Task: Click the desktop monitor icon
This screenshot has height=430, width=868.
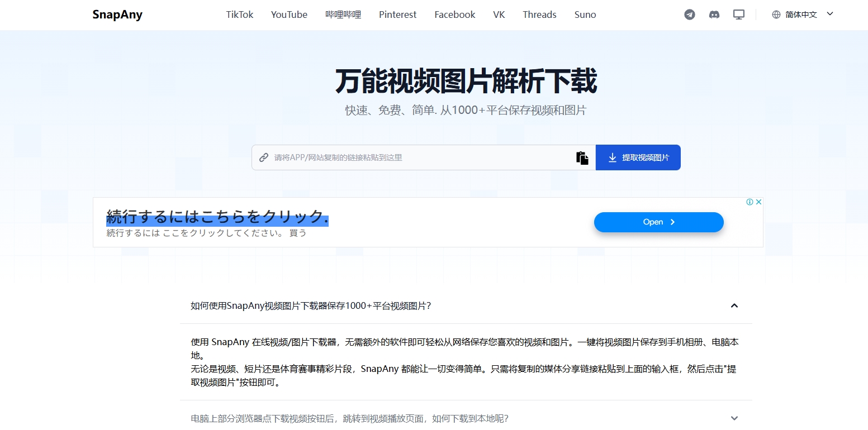Action: [739, 15]
